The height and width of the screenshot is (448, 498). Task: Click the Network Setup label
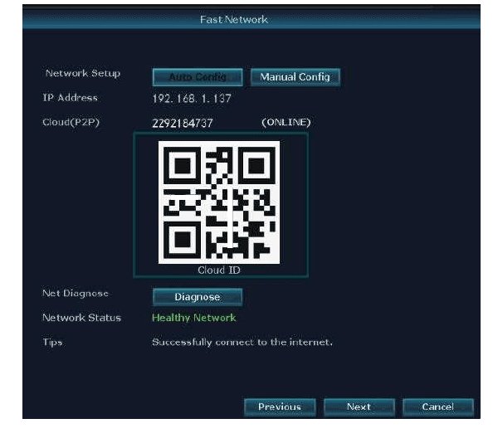coord(83,73)
